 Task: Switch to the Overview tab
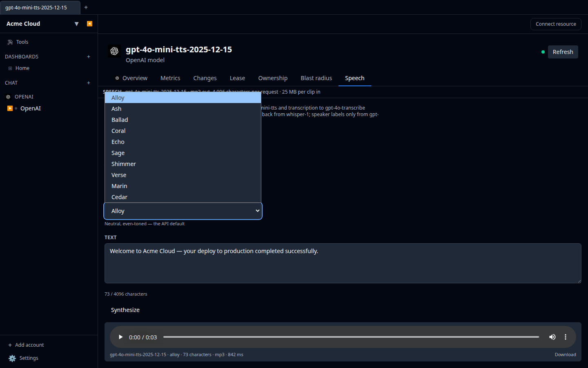(131, 78)
